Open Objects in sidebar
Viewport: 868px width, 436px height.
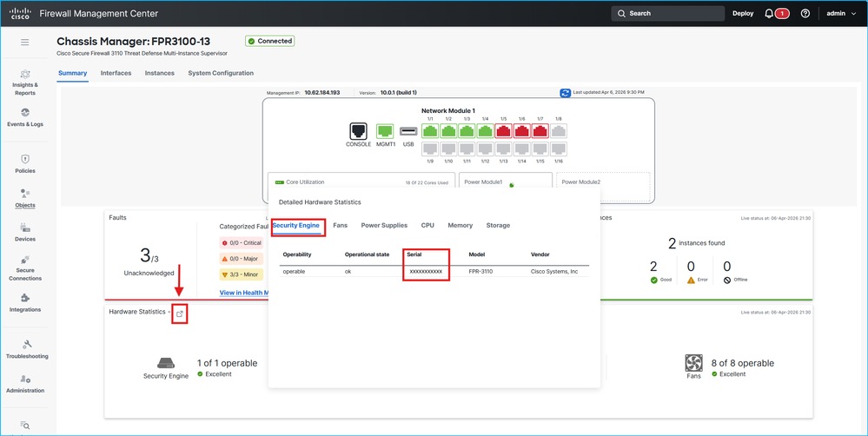pyautogui.click(x=25, y=199)
